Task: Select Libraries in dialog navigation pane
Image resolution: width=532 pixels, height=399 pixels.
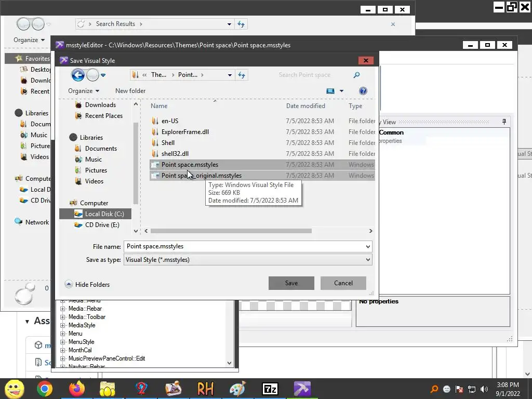Action: coord(91,137)
